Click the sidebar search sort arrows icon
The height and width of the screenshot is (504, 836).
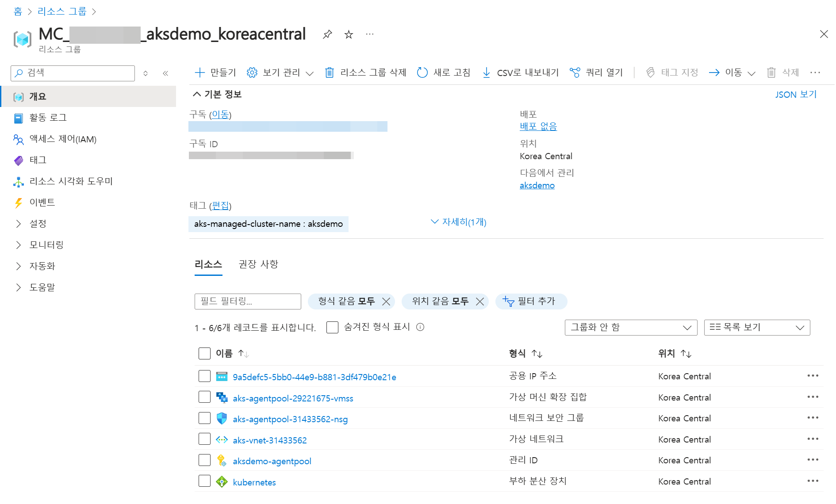point(146,73)
